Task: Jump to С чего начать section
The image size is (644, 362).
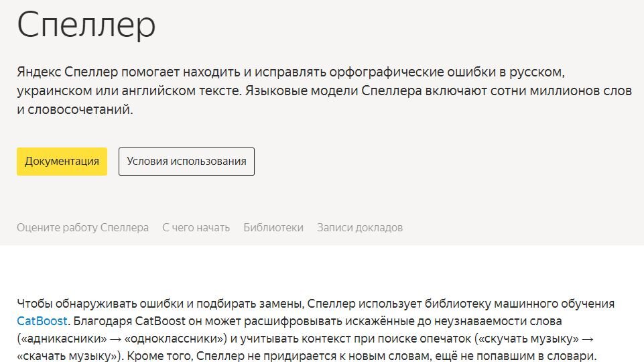Action: point(196,228)
